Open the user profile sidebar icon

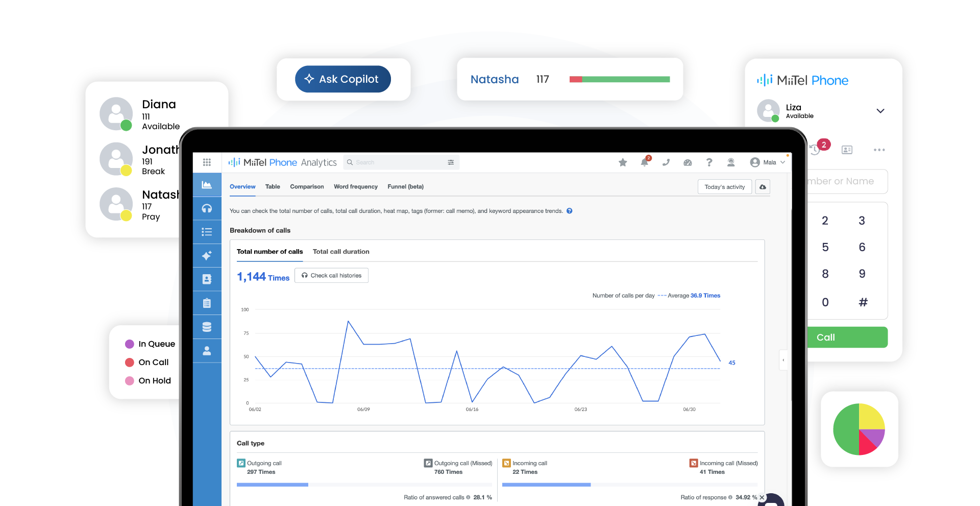pos(207,351)
